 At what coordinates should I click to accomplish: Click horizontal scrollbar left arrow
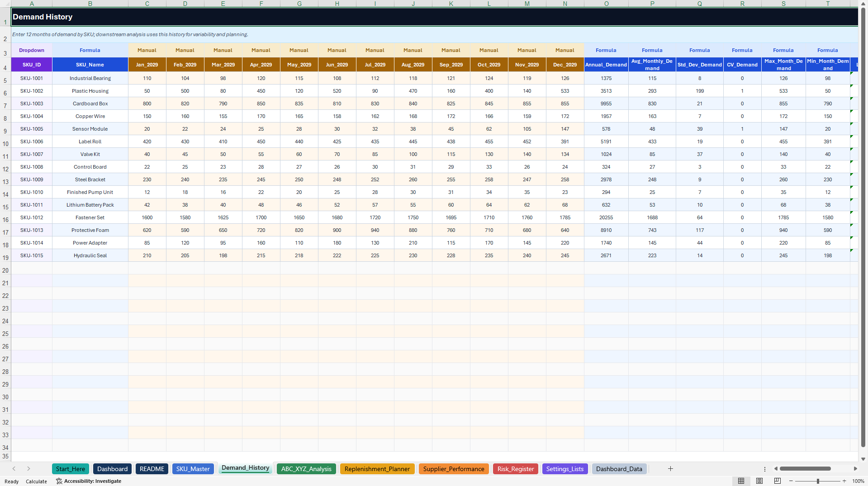[x=776, y=469]
